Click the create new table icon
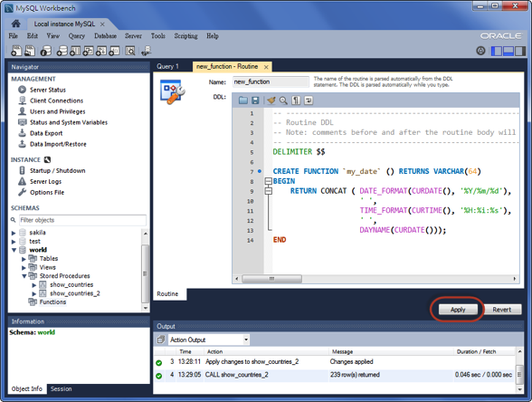The width and height of the screenshot is (532, 402). [x=75, y=51]
